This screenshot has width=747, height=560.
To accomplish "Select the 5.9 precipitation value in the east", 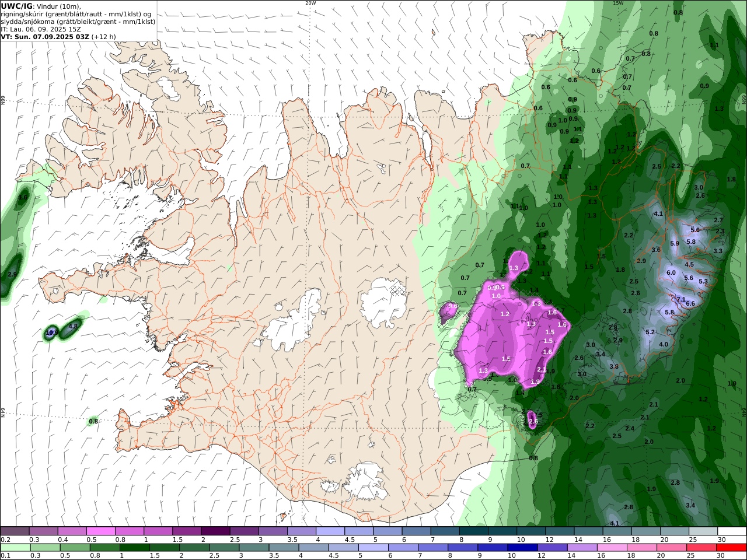I will coord(675,243).
